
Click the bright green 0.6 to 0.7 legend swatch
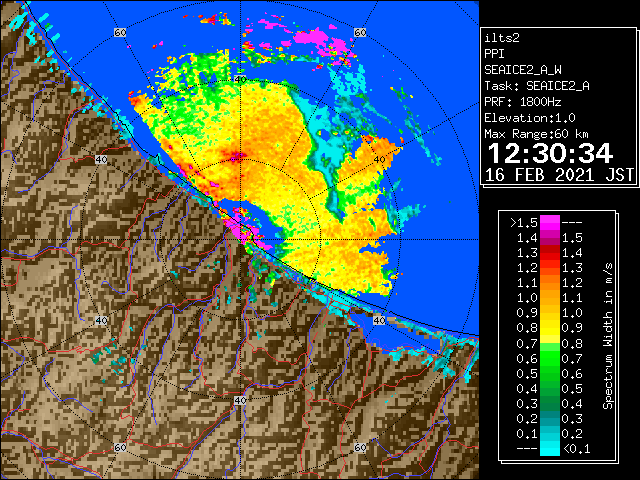(549, 358)
